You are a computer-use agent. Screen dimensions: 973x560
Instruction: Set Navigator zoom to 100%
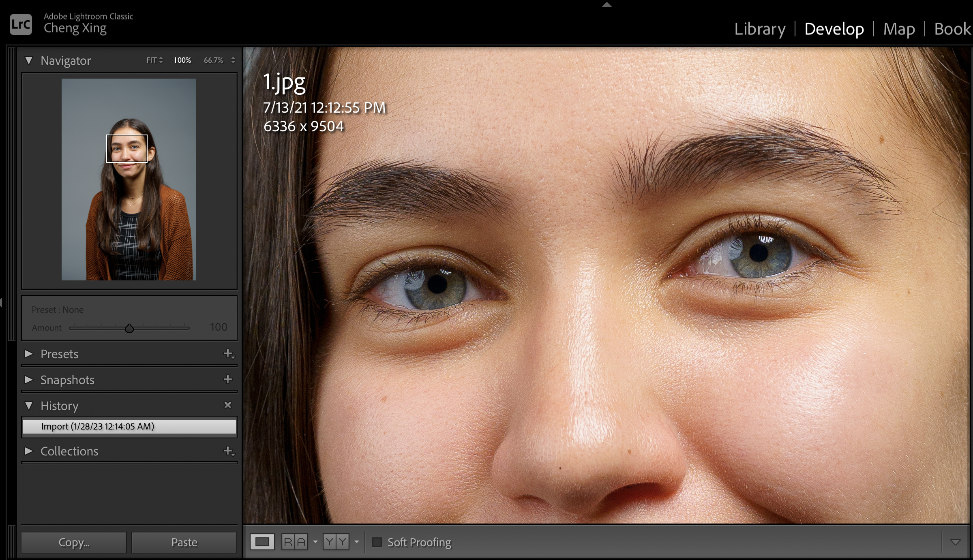182,60
